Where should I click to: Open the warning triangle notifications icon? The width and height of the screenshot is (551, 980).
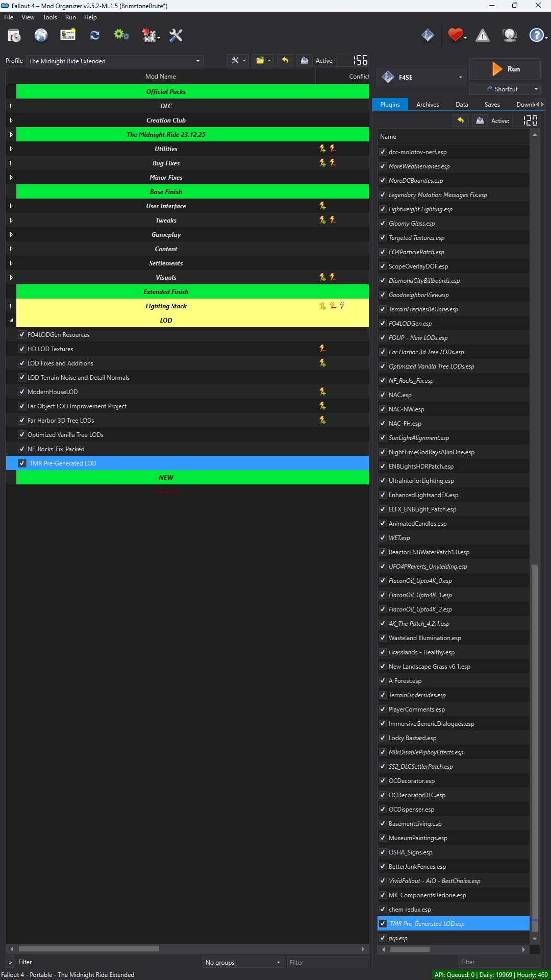[483, 35]
